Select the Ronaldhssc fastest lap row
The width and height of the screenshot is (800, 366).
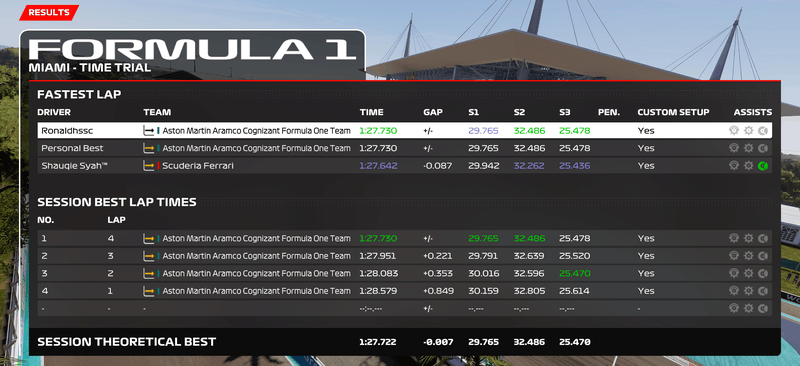405,131
